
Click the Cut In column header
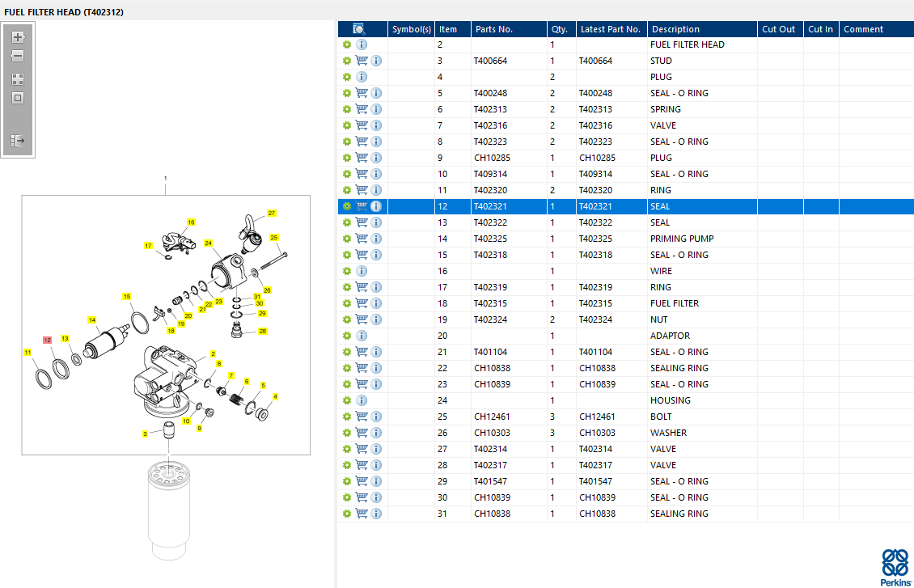pos(821,29)
